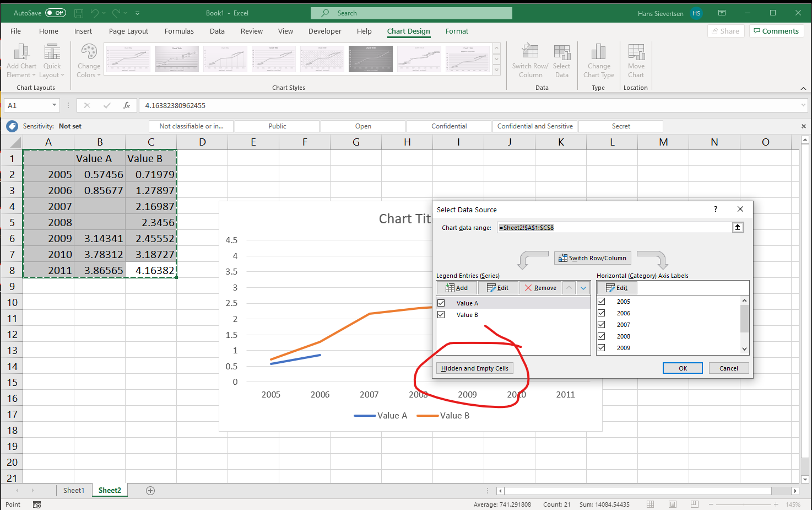Click the Insert Function fx icon
This screenshot has width=812, height=510.
[127, 105]
